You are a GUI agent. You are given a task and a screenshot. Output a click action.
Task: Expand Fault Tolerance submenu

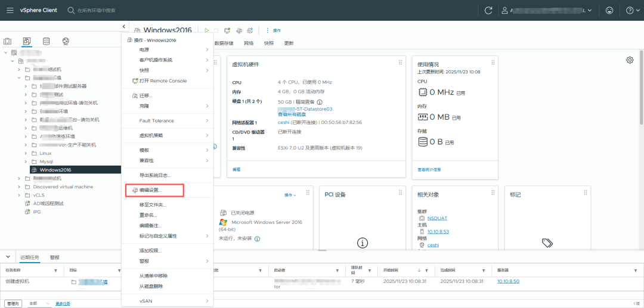click(168, 120)
